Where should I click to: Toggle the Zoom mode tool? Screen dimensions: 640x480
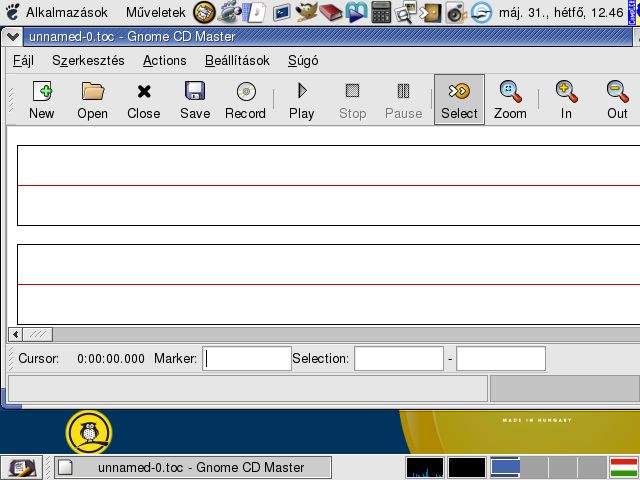pos(510,99)
